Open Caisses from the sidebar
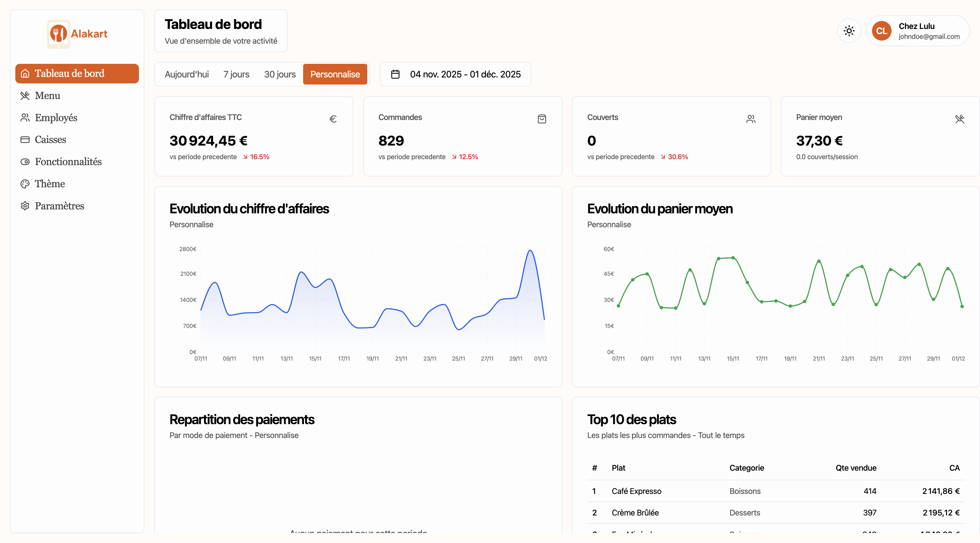Viewport: 980px width, 543px height. [x=25, y=140]
